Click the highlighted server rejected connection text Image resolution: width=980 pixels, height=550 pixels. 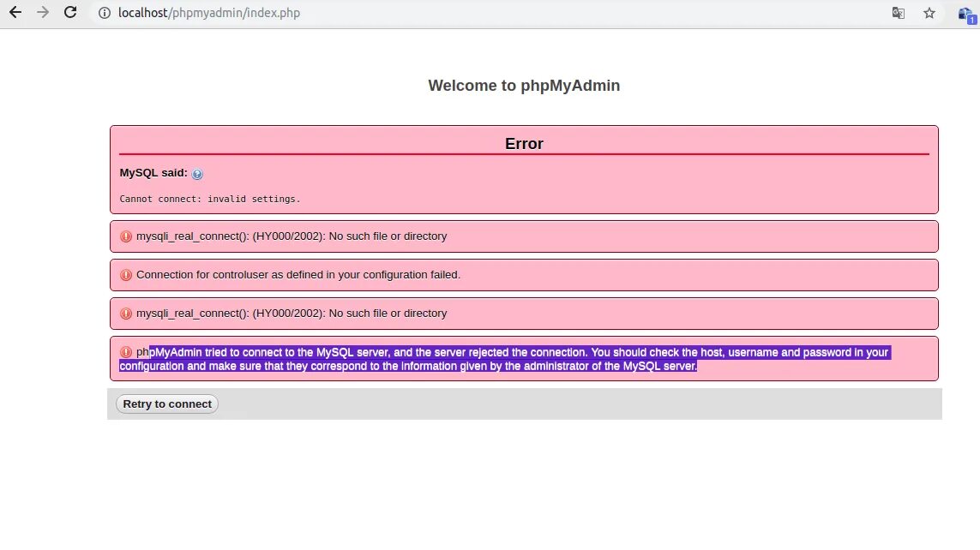tap(504, 359)
